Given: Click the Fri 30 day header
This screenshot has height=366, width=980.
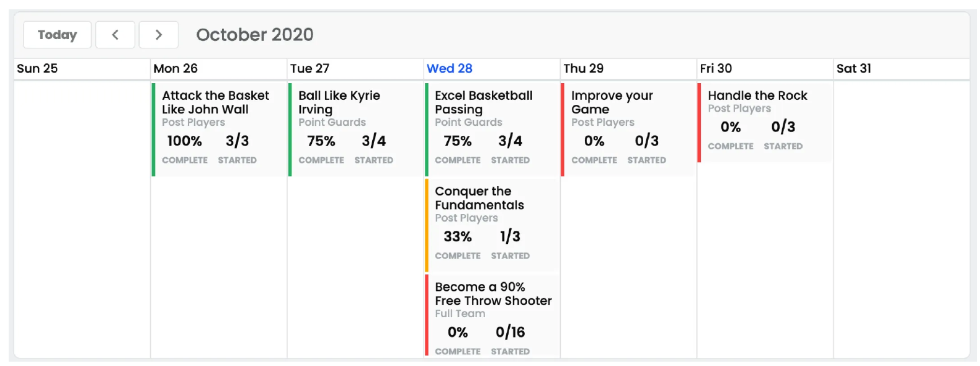Looking at the screenshot, I should 716,68.
